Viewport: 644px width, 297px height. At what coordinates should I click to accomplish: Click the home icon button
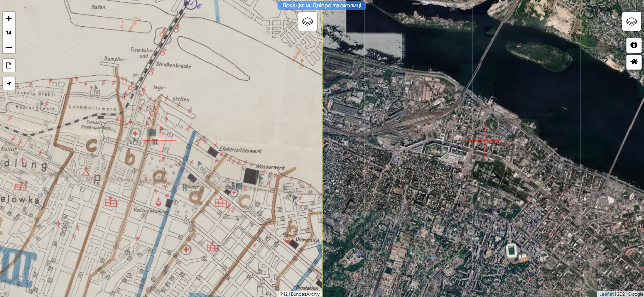point(634,62)
